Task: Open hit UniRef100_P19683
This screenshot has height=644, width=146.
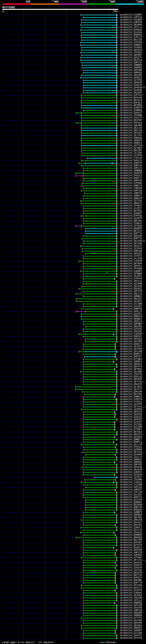Action: click(x=131, y=20)
